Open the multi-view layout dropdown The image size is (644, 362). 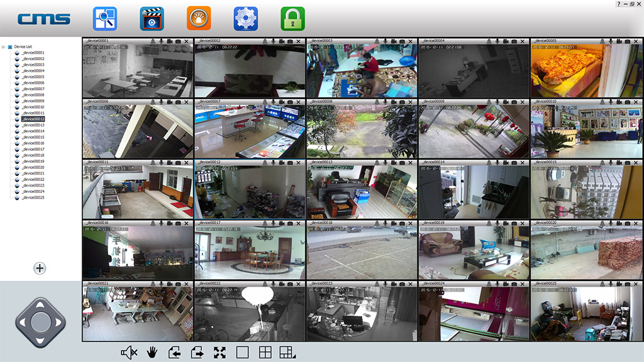point(287,352)
